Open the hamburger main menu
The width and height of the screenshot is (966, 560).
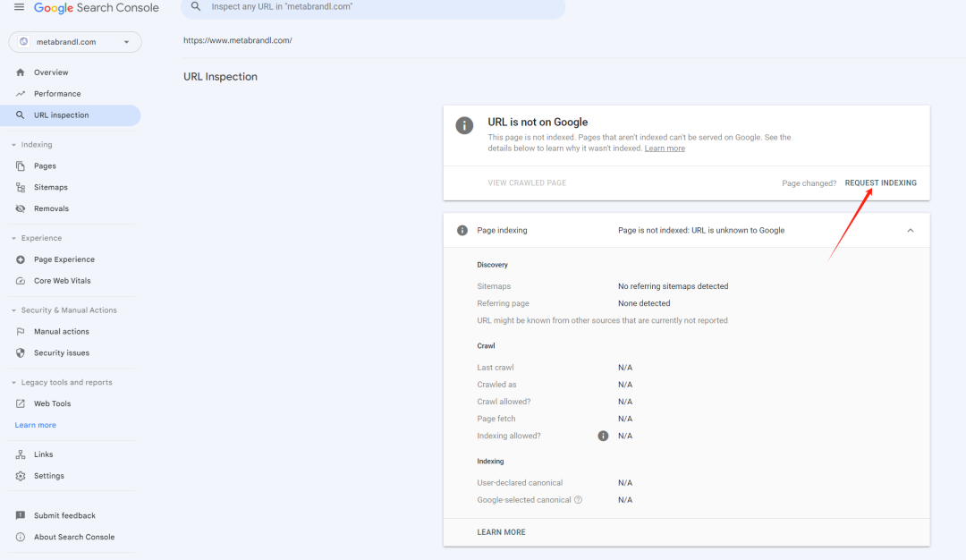(x=19, y=7)
